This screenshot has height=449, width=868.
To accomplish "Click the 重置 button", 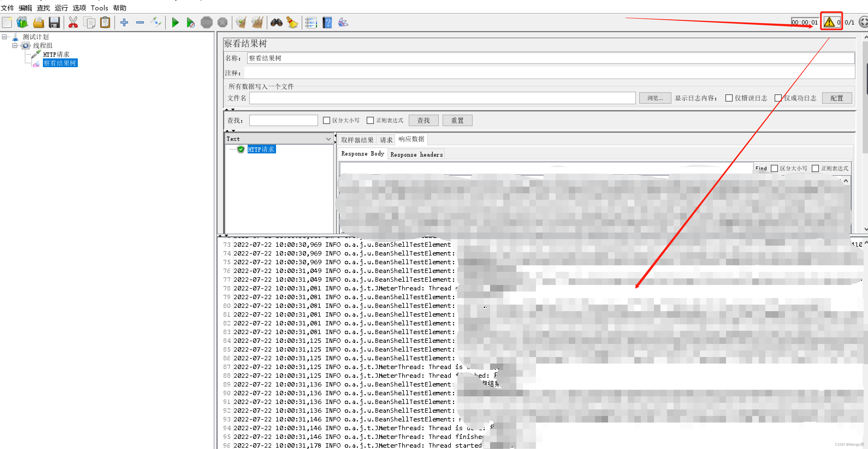I will click(457, 120).
